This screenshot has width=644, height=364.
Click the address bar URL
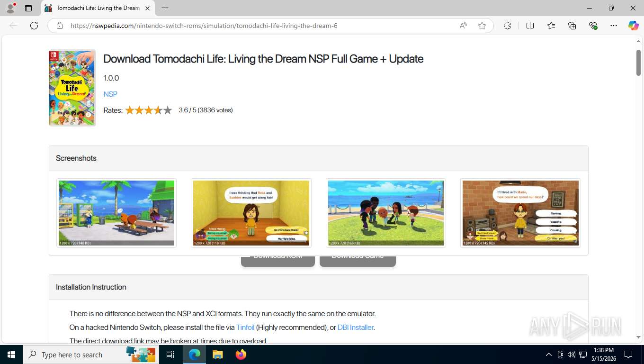(204, 26)
